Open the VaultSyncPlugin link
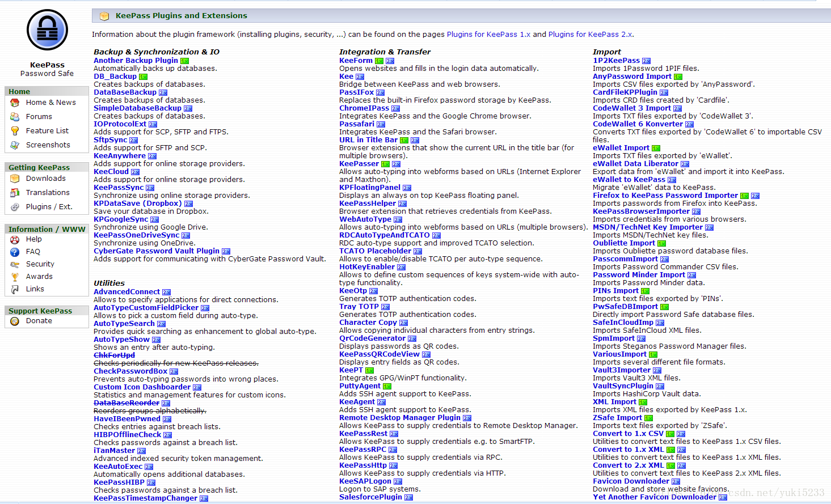 click(623, 386)
